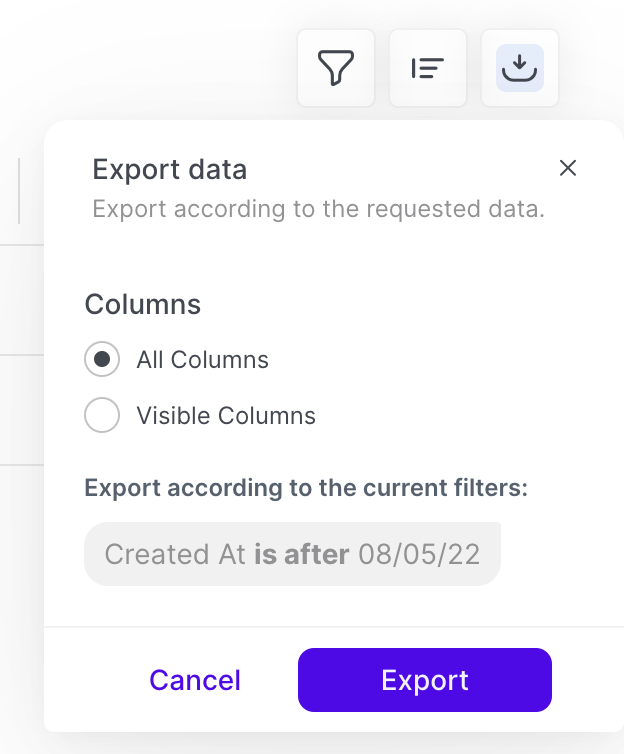The height and width of the screenshot is (754, 624).
Task: Click the 'Created At' field name
Action: [x=175, y=554]
